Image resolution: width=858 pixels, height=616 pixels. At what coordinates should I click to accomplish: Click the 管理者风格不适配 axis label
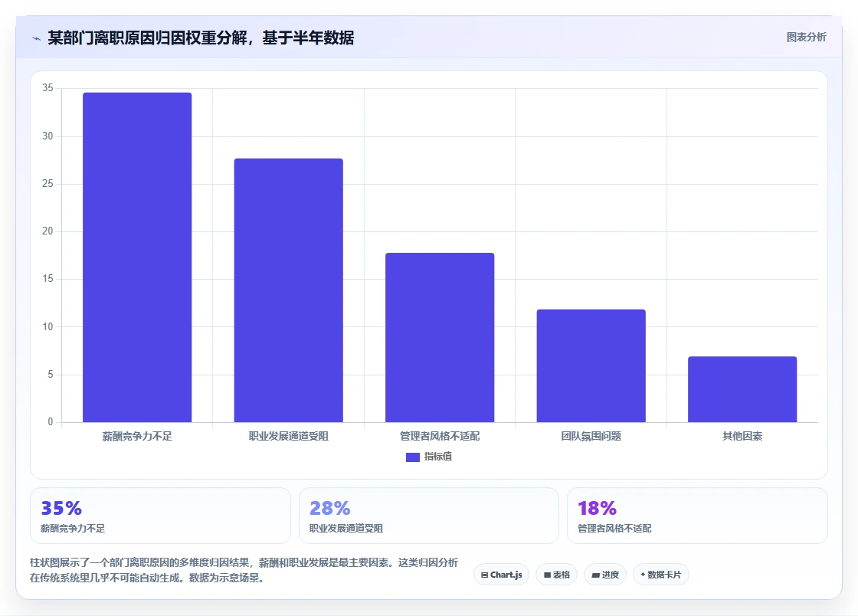(x=440, y=436)
